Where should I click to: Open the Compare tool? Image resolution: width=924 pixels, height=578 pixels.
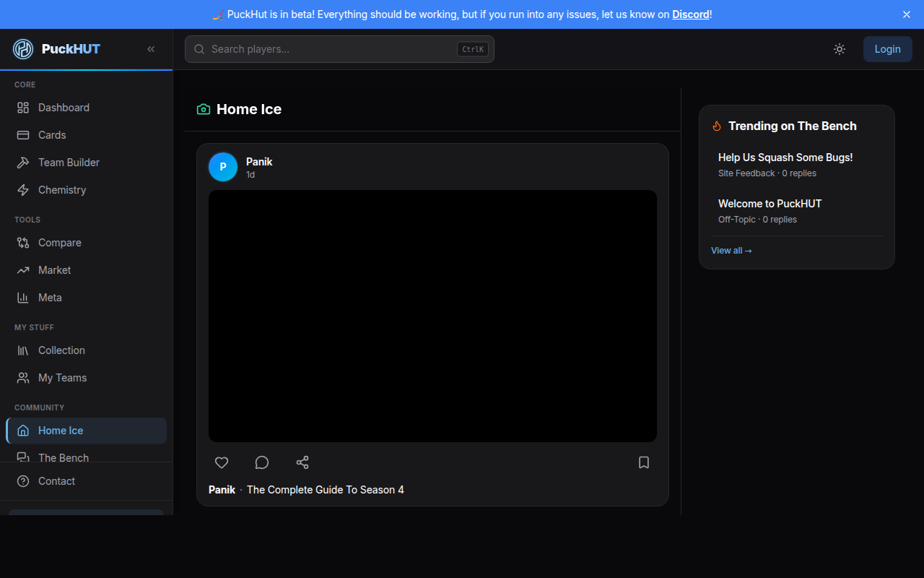(59, 243)
